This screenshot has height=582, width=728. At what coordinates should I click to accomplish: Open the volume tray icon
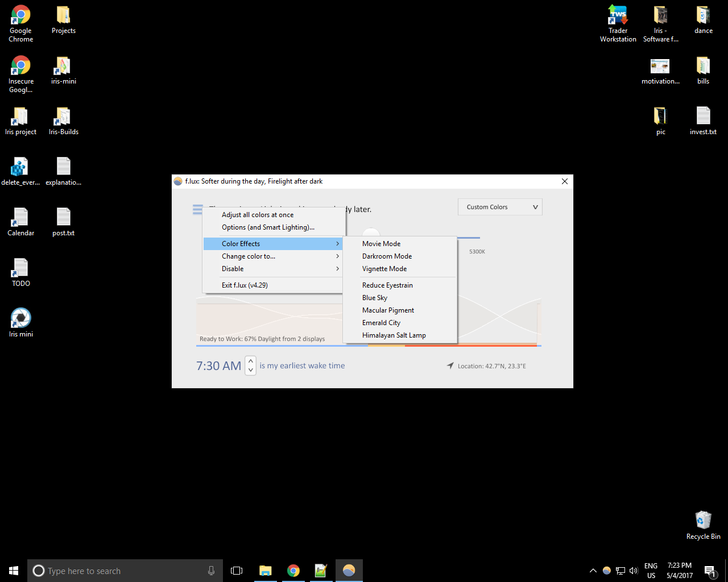pyautogui.click(x=634, y=571)
